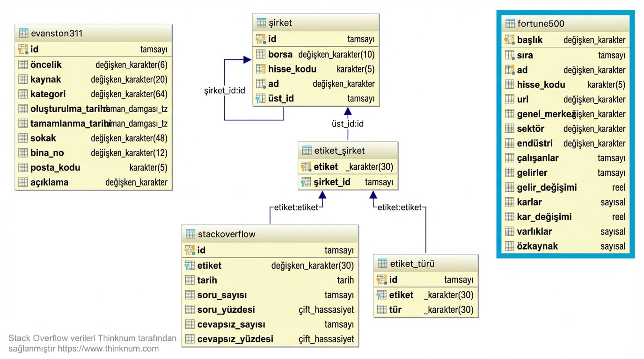Click the fortune500 table icon

pyautogui.click(x=510, y=23)
